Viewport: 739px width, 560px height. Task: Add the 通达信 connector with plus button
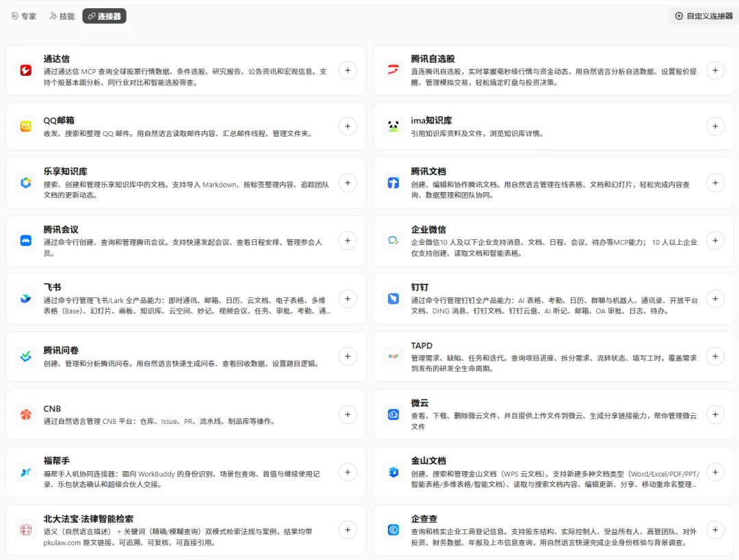(348, 70)
